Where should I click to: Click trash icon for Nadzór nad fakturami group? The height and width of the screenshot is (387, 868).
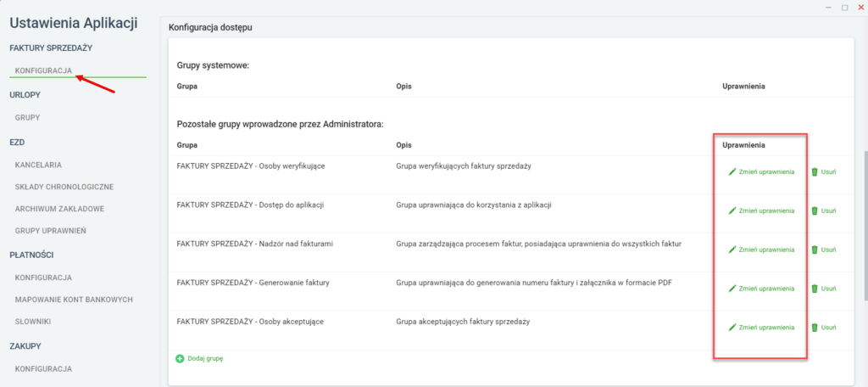click(815, 250)
